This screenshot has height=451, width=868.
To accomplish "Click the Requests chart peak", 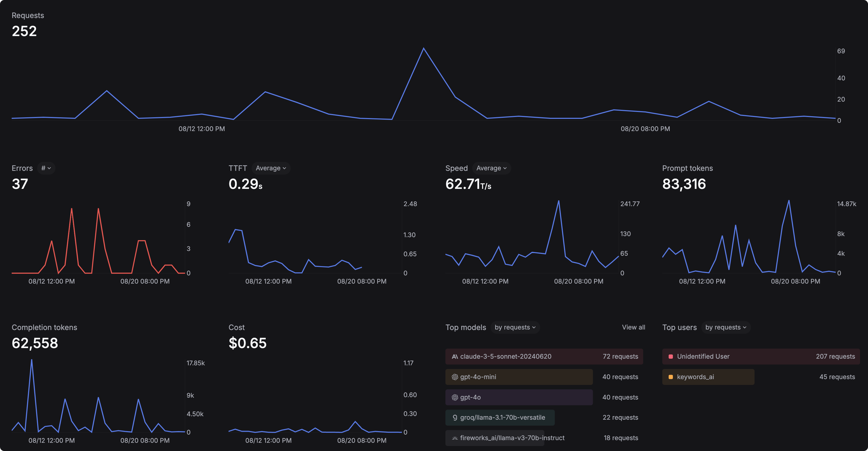I will pyautogui.click(x=424, y=48).
